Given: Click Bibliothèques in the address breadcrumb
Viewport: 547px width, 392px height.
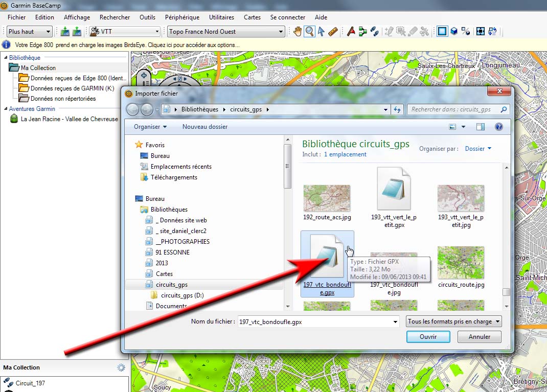Looking at the screenshot, I should [200, 109].
